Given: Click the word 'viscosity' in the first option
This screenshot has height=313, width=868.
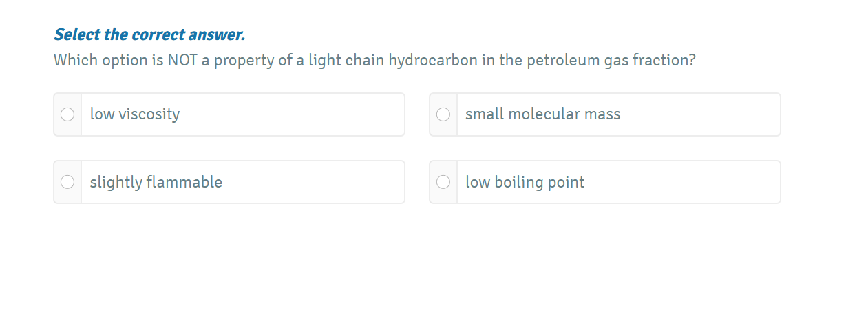Looking at the screenshot, I should [149, 114].
